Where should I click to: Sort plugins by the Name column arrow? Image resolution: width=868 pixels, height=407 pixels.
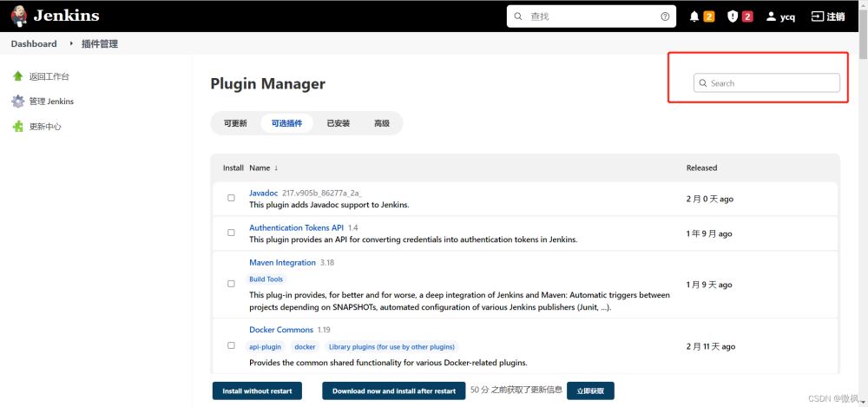click(276, 167)
